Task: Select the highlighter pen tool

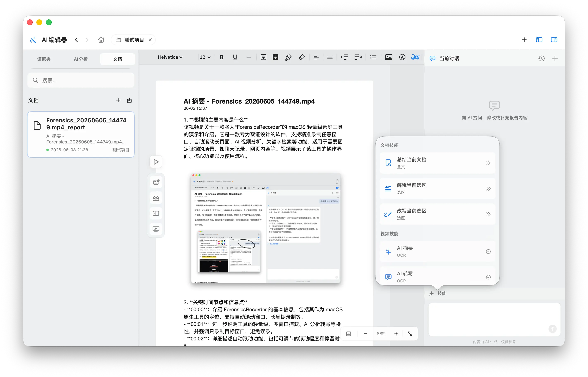Action: [x=288, y=57]
